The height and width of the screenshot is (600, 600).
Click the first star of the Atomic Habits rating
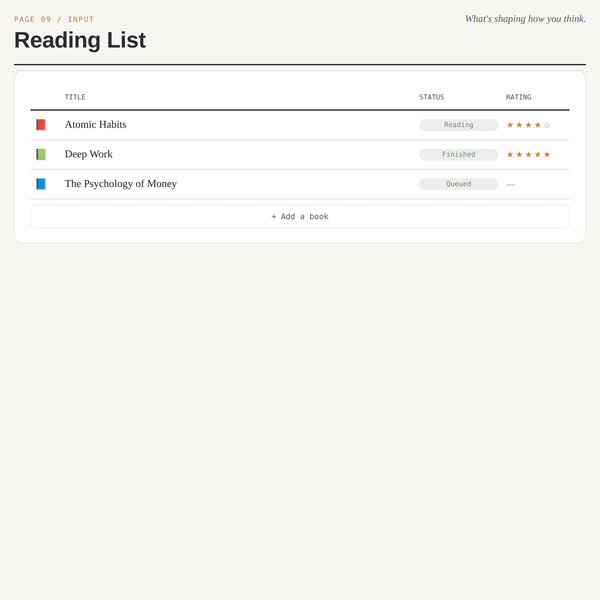click(x=510, y=125)
